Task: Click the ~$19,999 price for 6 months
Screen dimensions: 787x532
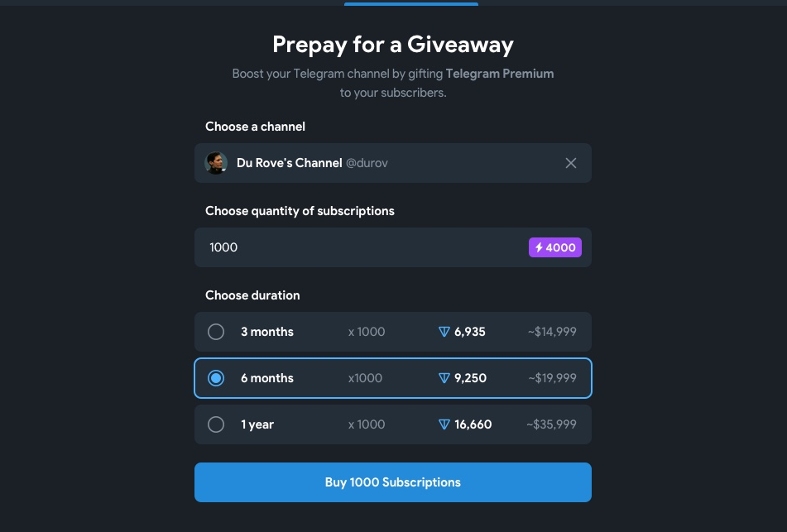Action: [552, 378]
